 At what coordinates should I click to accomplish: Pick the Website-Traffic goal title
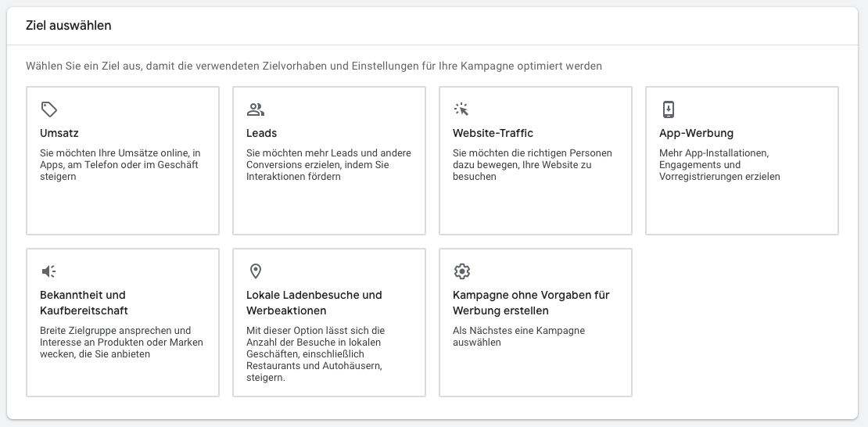[493, 133]
